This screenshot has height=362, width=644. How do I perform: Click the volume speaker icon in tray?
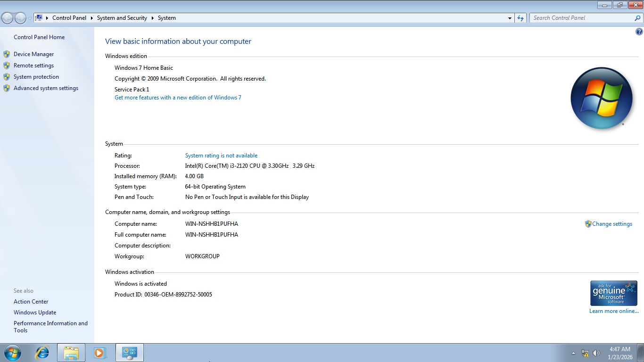(596, 353)
